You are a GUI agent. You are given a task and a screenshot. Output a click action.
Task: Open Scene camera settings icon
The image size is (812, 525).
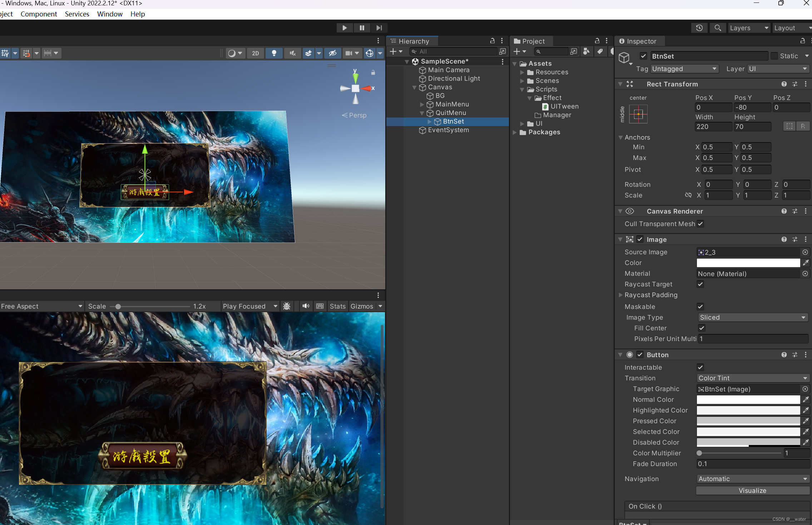[349, 53]
